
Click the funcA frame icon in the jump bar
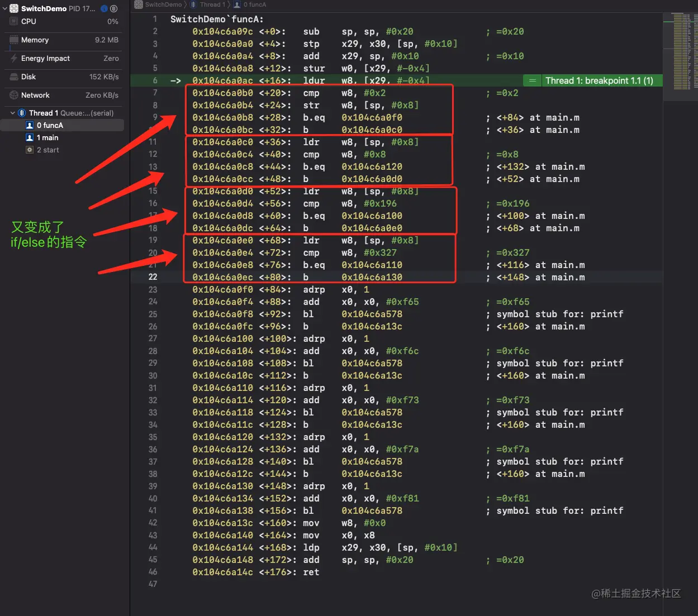pos(237,4)
